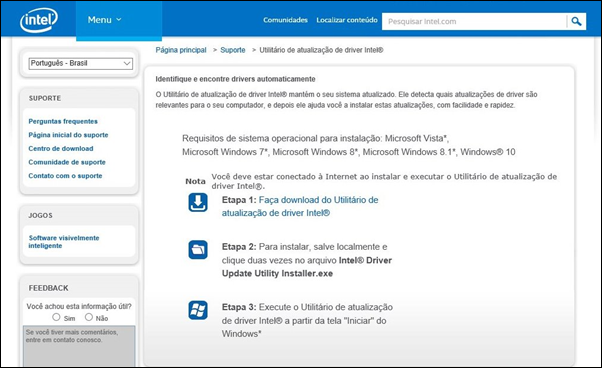The width and height of the screenshot is (602, 368).
Task: Click text Intel® Driver Update Utility Installer.exe
Action: point(307,267)
